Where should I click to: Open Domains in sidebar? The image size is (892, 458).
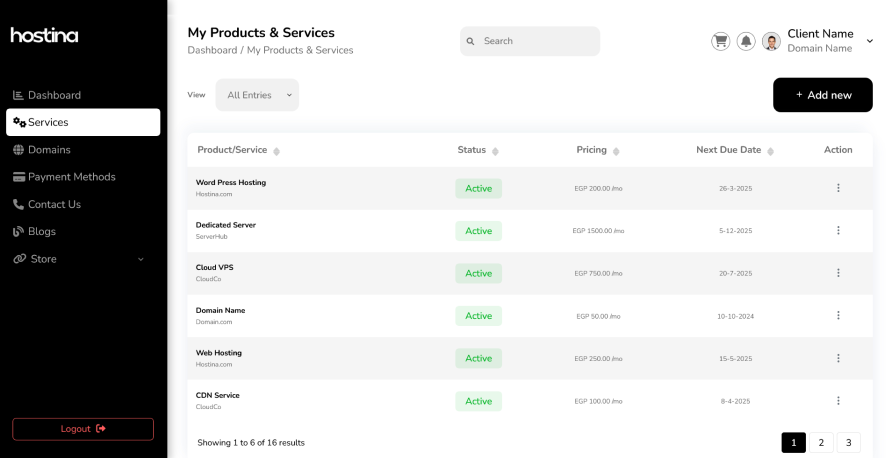click(x=49, y=150)
